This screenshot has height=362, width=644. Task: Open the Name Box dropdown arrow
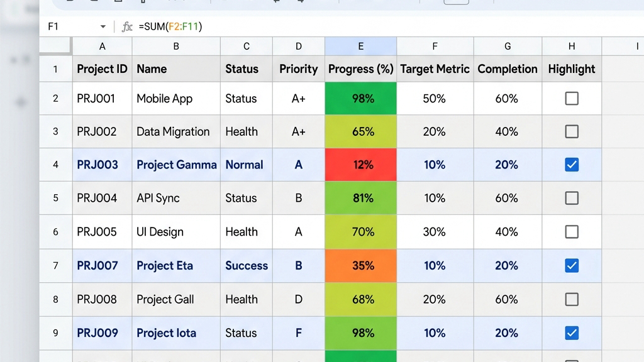[103, 26]
